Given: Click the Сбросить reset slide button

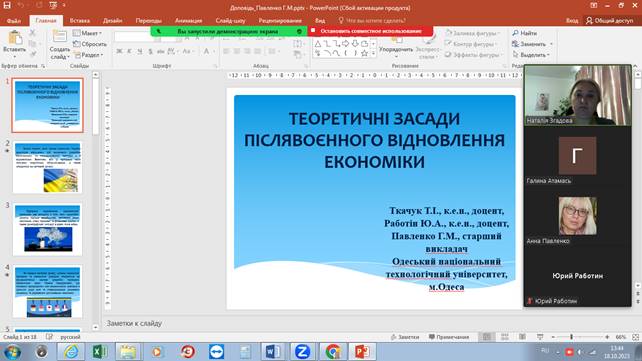Looking at the screenshot, I should click(90, 44).
